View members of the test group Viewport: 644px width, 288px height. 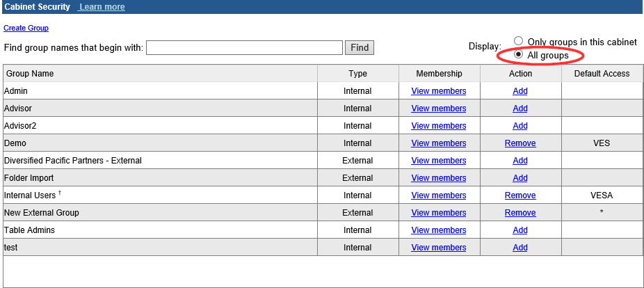[x=439, y=248]
